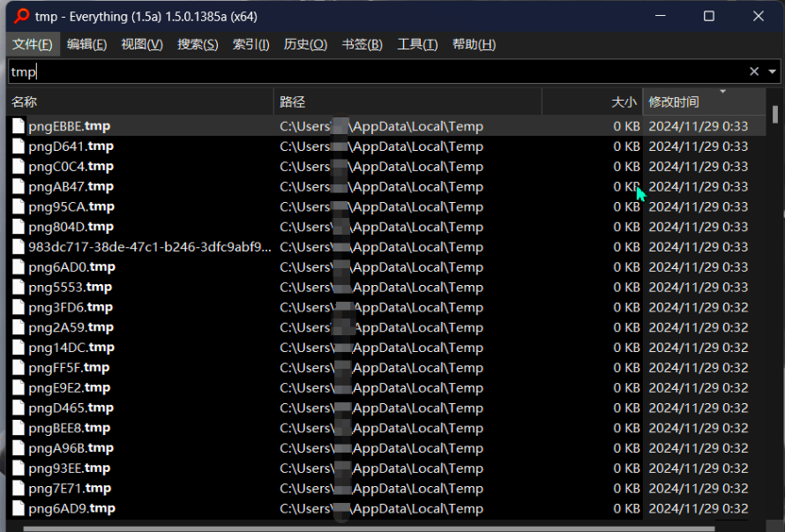785x532 pixels.
Task: Click the Everything magnifier app icon
Action: coord(21,16)
